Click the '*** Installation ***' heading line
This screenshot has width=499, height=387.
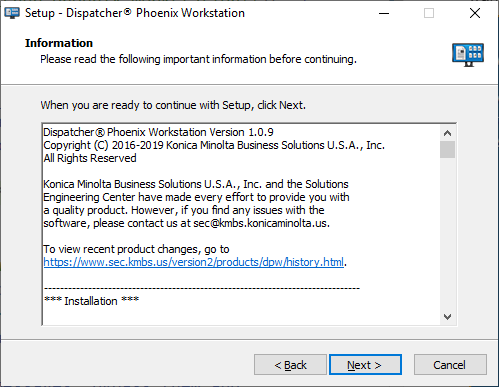pyautogui.click(x=91, y=301)
